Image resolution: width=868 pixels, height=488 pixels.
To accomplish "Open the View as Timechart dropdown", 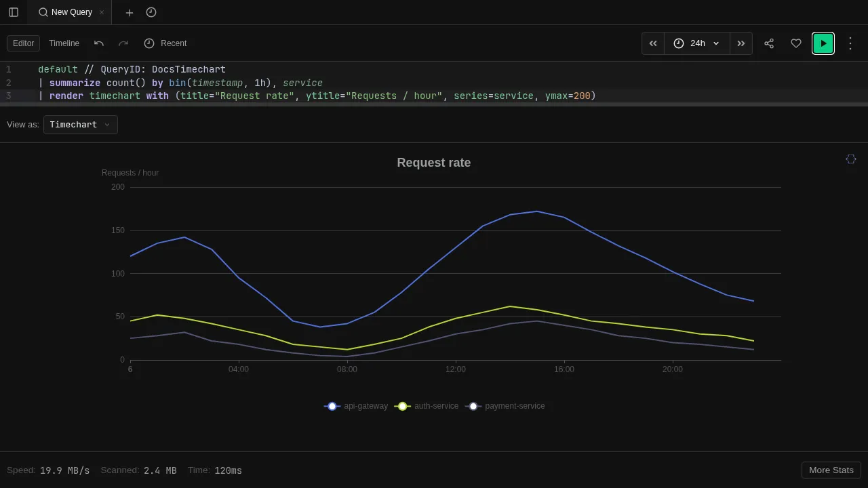I will click(81, 125).
